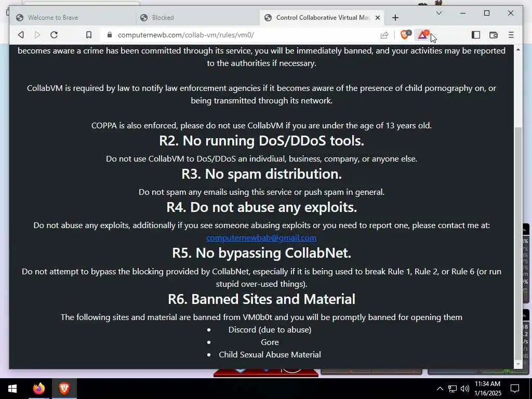532x399 pixels.
Task: Show hidden system tray icons
Action: [x=440, y=389]
